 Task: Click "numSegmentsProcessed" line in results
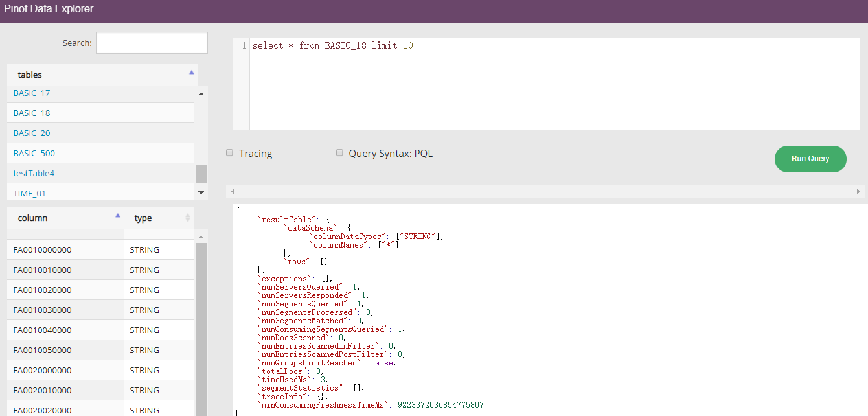[x=317, y=312]
